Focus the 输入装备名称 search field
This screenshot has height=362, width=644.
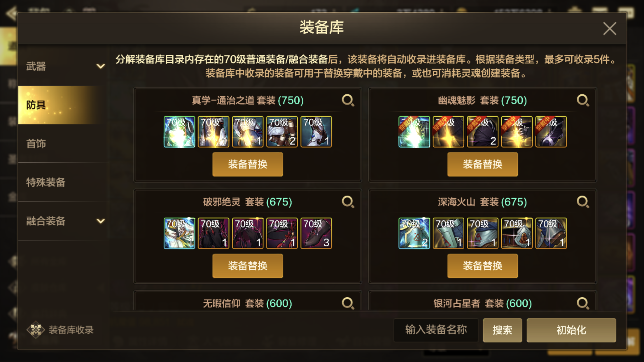point(436,330)
